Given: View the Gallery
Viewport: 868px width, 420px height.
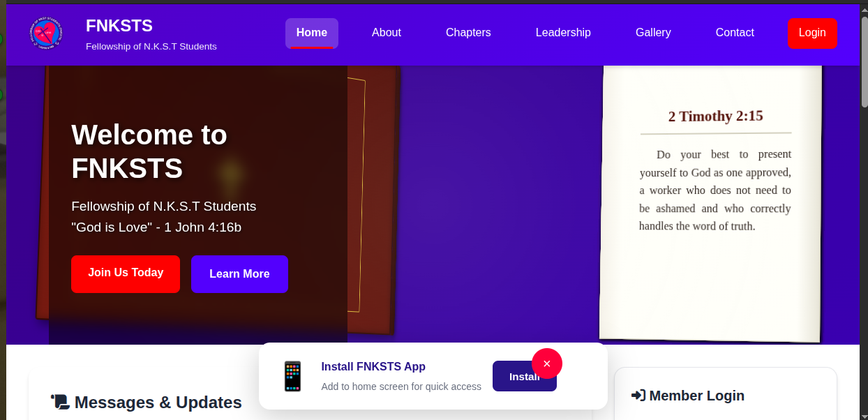Looking at the screenshot, I should [x=653, y=32].
